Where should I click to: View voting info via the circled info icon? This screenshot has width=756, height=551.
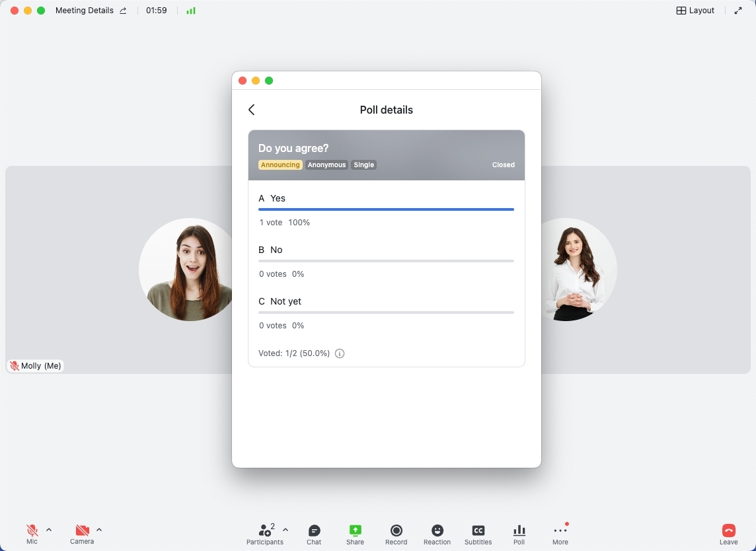[339, 353]
